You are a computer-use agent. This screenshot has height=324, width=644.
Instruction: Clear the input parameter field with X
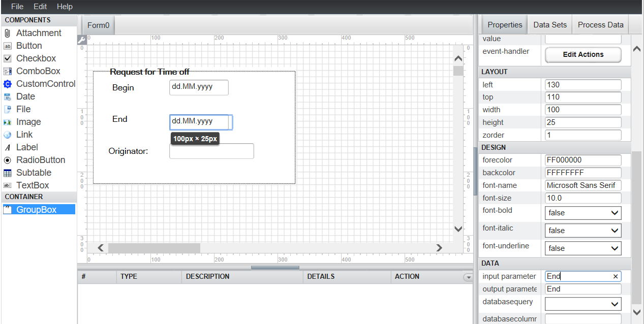pos(616,276)
